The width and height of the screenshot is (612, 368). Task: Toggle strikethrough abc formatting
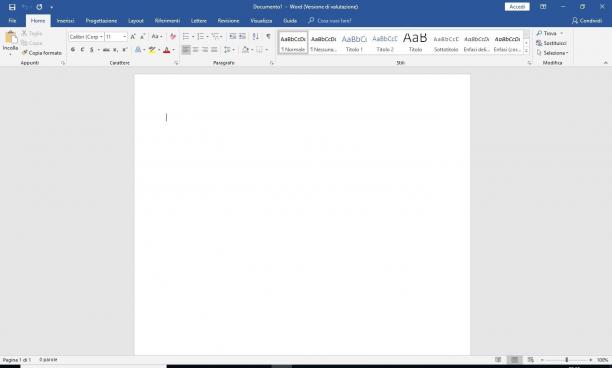pyautogui.click(x=106, y=50)
